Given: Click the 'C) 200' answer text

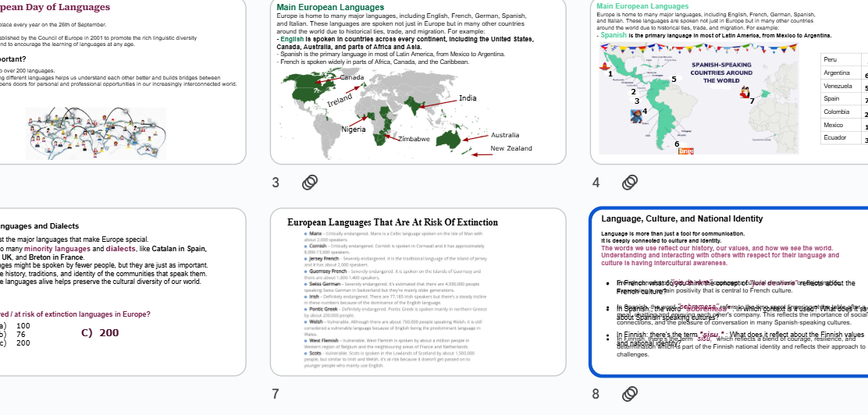Looking at the screenshot, I should coord(100,333).
